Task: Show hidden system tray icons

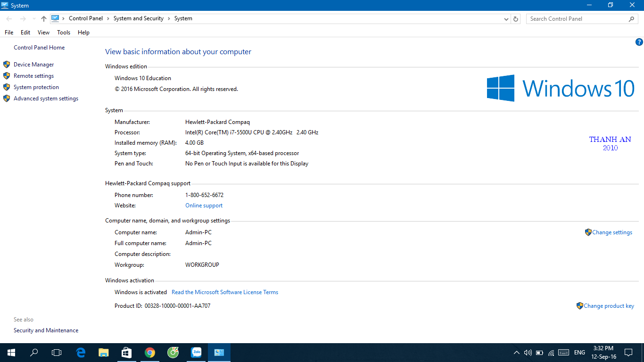Action: point(517,353)
